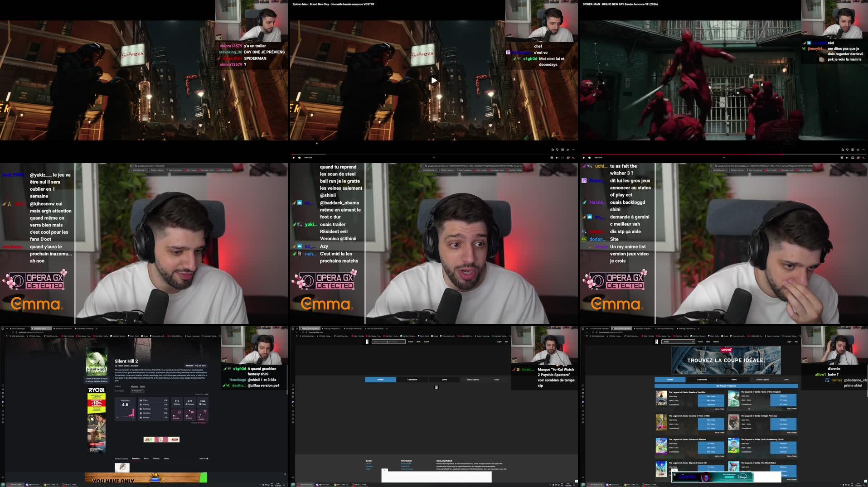
Task: Click play control in the VF 2026 trailer
Action: (x=584, y=158)
